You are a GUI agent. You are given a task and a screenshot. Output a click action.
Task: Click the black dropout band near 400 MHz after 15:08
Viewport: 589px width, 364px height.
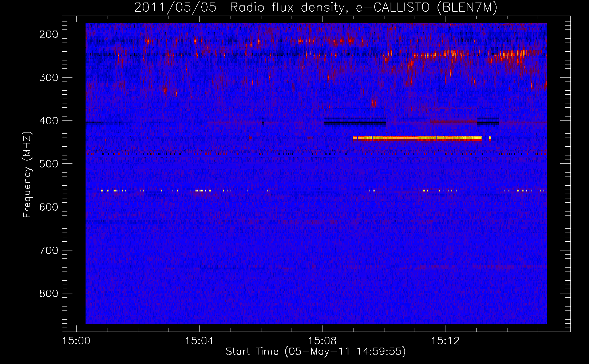point(355,122)
